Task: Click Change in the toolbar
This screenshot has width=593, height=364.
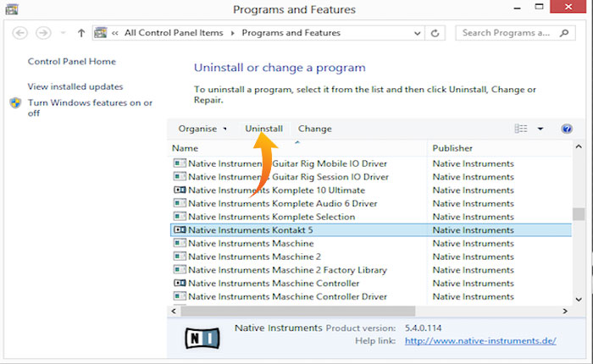Action: pyautogui.click(x=314, y=129)
